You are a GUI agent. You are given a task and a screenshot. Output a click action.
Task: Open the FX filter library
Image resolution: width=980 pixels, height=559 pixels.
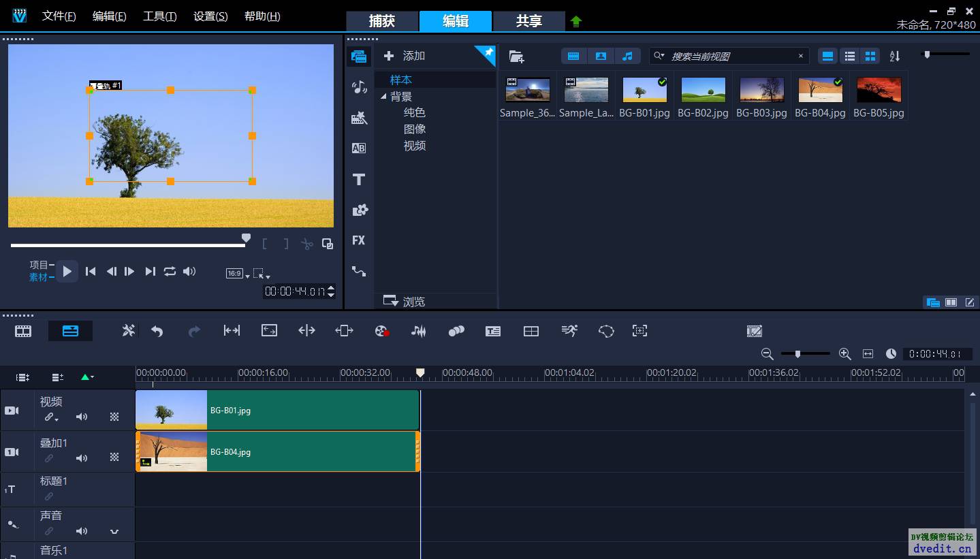tap(359, 240)
